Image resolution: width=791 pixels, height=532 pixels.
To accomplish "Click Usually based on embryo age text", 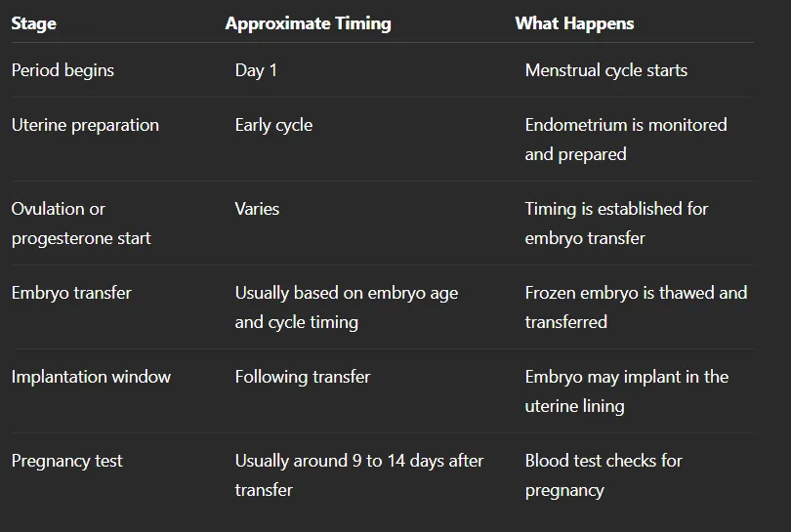I will [x=347, y=293].
